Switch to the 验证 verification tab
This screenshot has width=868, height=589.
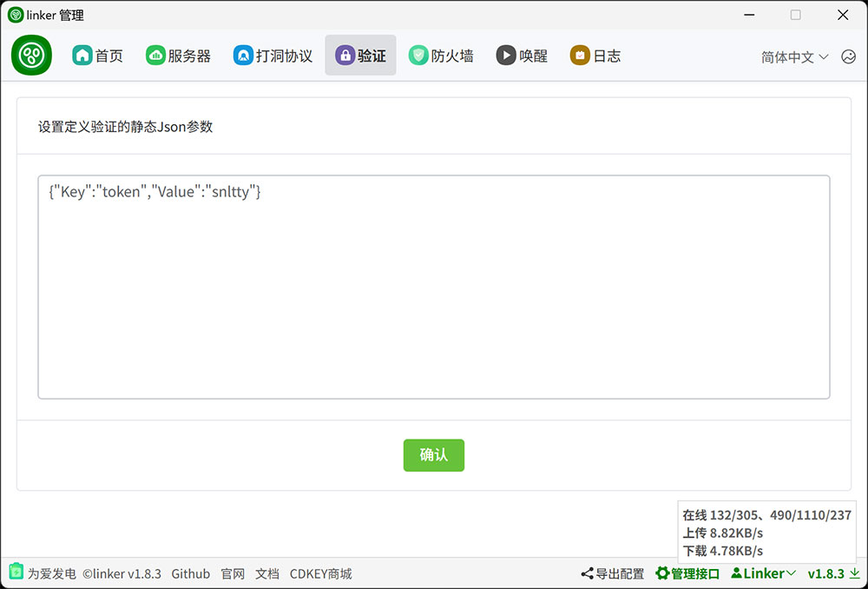coord(360,56)
